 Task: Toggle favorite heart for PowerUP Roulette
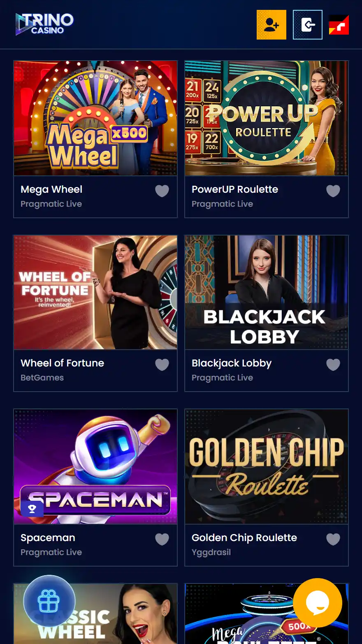coord(333,191)
